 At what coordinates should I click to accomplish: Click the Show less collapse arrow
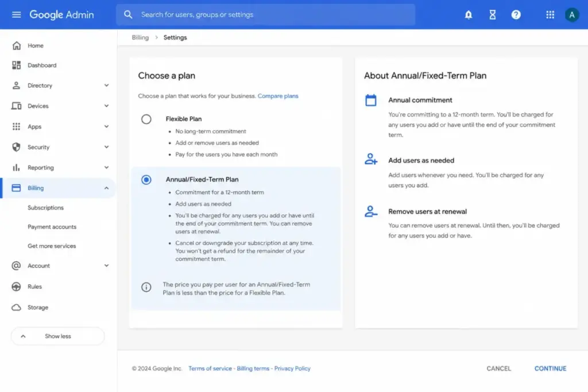(23, 336)
